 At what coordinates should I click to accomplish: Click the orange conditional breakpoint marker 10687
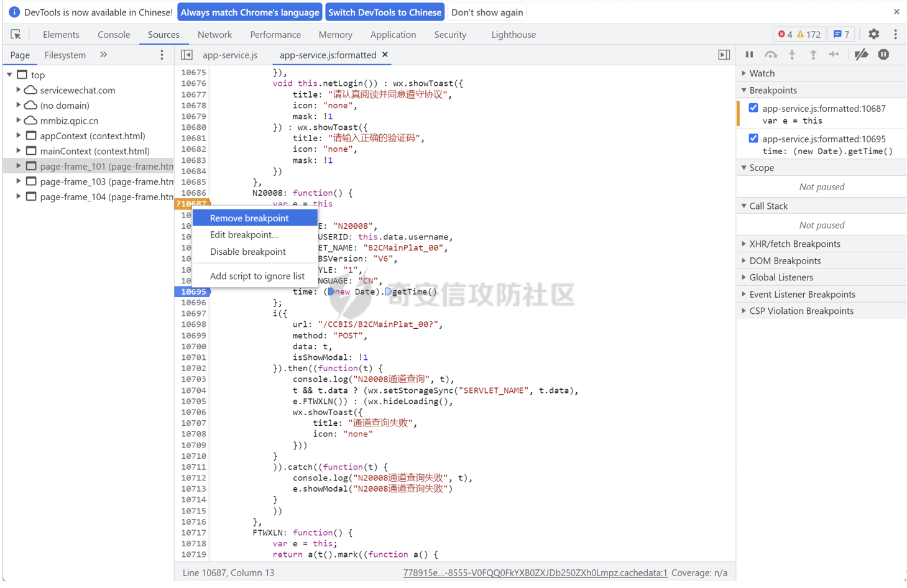click(193, 204)
